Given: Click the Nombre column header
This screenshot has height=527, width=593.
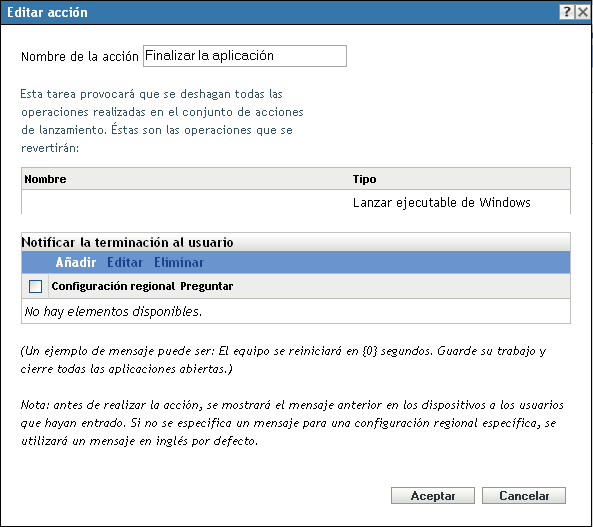Looking at the screenshot, I should (45, 179).
